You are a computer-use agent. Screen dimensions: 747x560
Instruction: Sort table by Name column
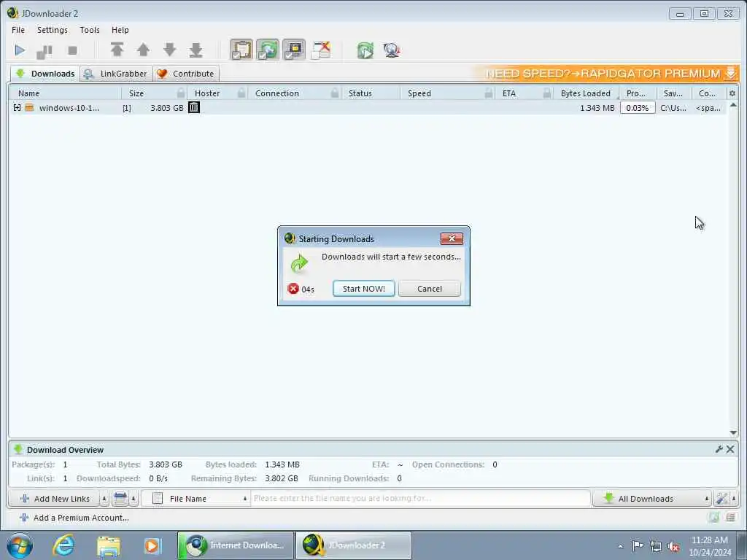click(28, 93)
